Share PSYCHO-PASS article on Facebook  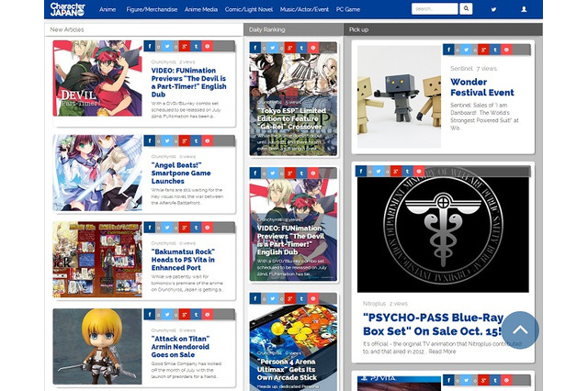coord(361,171)
